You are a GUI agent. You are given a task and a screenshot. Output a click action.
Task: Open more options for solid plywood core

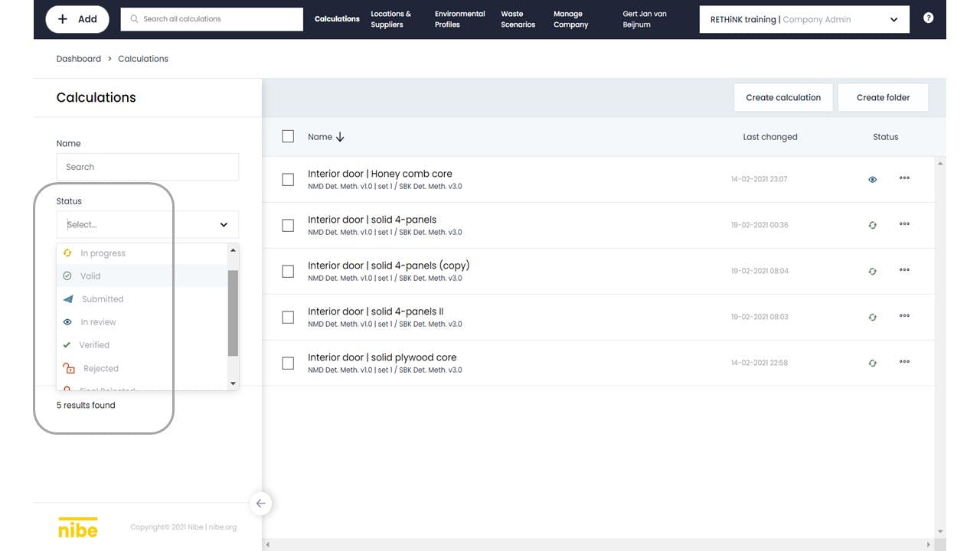(904, 362)
